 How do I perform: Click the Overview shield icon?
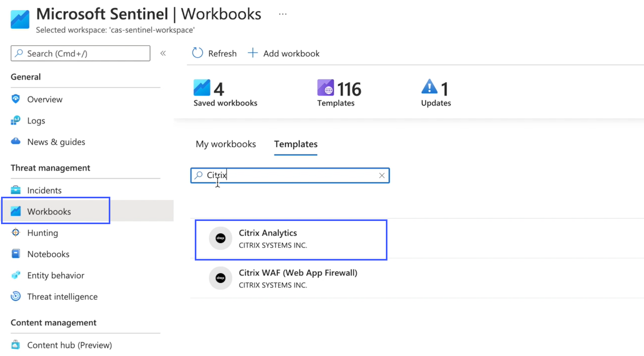click(x=16, y=99)
